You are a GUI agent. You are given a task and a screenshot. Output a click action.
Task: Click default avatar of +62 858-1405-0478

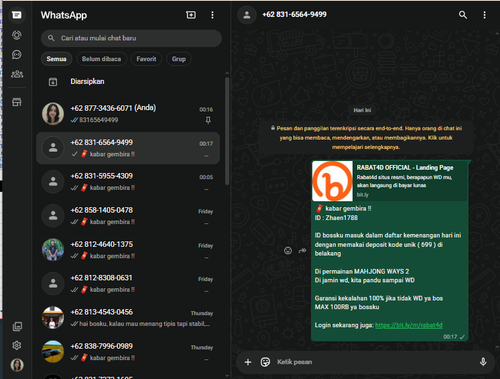(x=53, y=216)
